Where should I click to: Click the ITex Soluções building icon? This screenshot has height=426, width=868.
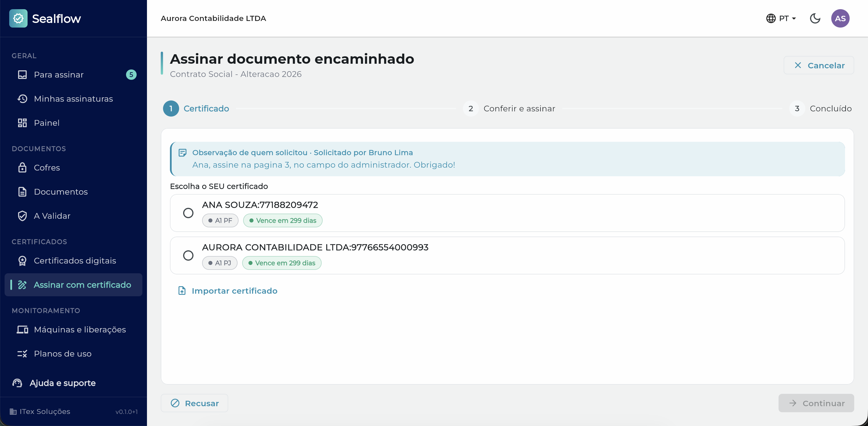click(x=13, y=412)
